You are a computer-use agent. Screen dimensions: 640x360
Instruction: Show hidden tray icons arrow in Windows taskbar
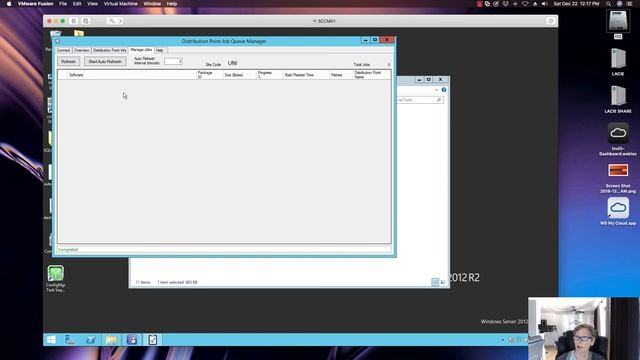click(x=503, y=340)
